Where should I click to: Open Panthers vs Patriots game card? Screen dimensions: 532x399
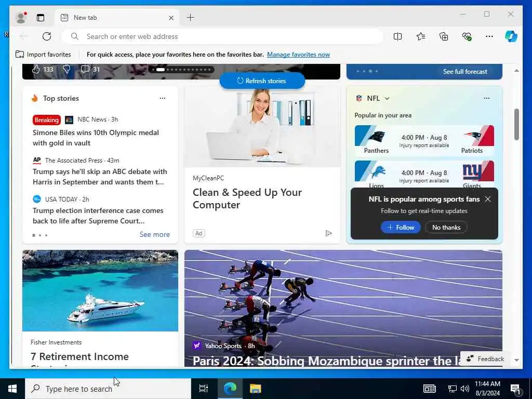[x=424, y=140]
